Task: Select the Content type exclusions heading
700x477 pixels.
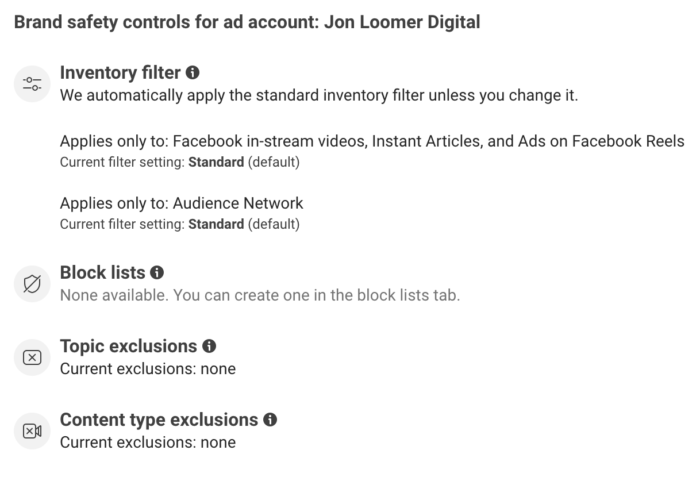Action: click(159, 420)
